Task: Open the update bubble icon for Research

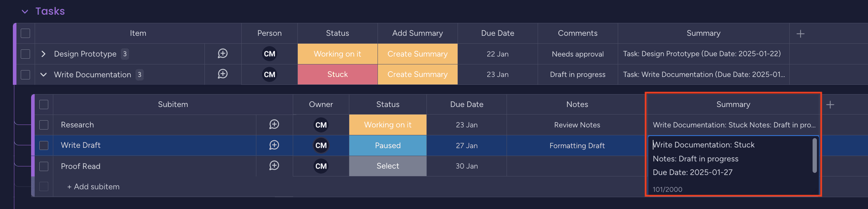Action: click(x=274, y=125)
